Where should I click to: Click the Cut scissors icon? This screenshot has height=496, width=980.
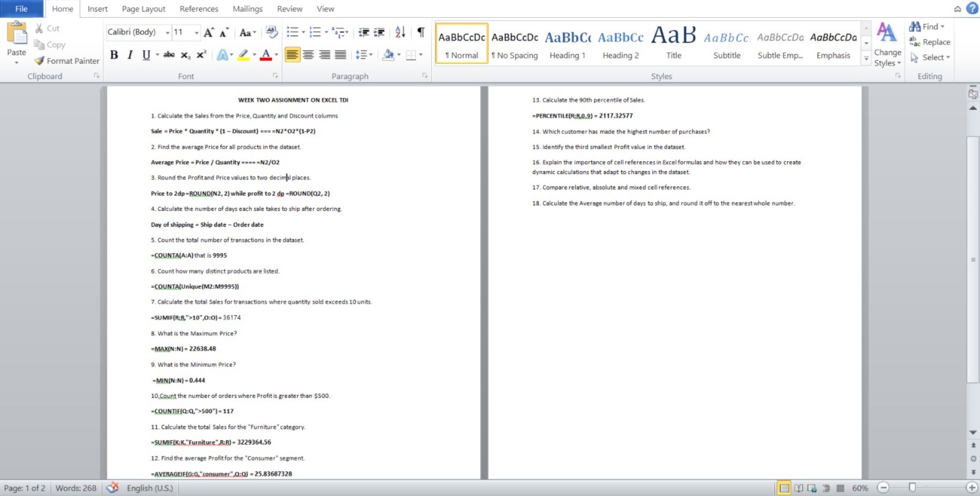(x=39, y=28)
